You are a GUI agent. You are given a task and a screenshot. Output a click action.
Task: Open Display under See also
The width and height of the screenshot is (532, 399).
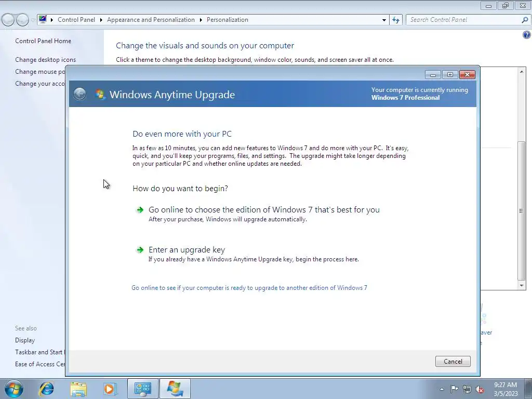[x=25, y=340]
